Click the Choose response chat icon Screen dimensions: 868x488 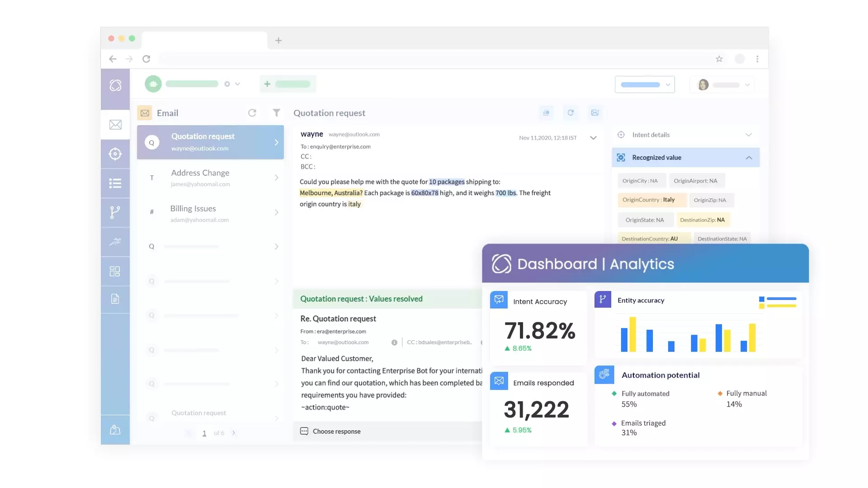tap(304, 431)
